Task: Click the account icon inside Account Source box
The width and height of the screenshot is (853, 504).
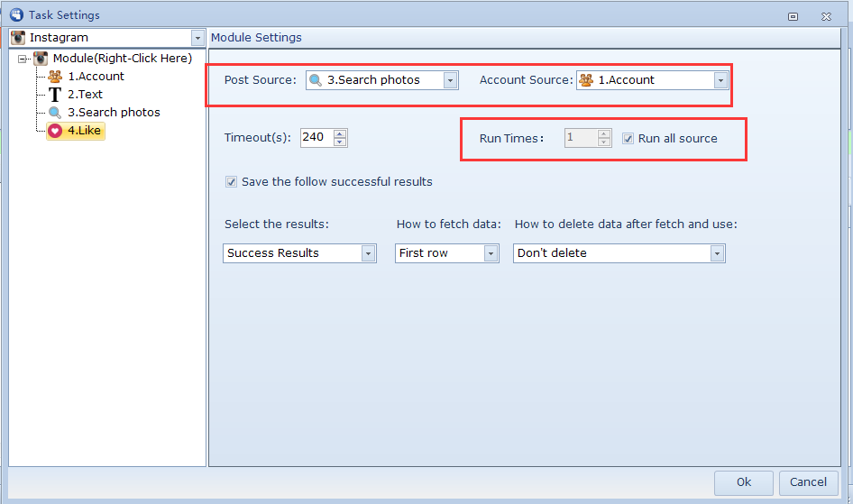Action: click(x=586, y=80)
